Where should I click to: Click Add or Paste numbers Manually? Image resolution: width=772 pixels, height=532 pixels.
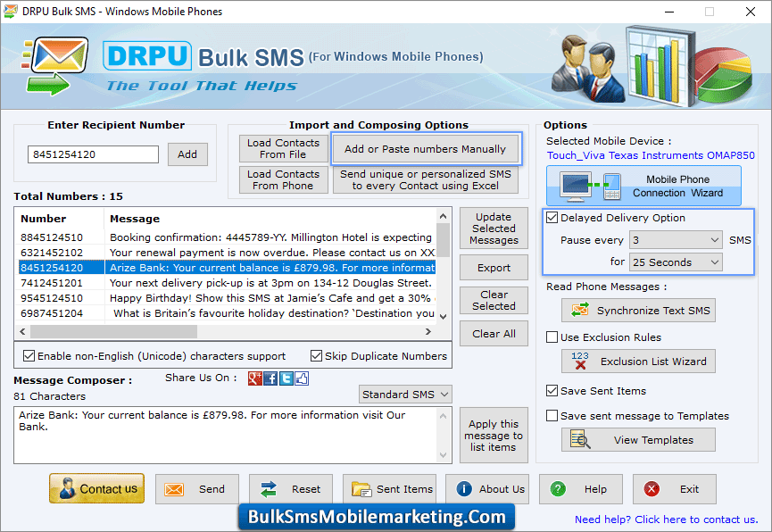pyautogui.click(x=426, y=149)
